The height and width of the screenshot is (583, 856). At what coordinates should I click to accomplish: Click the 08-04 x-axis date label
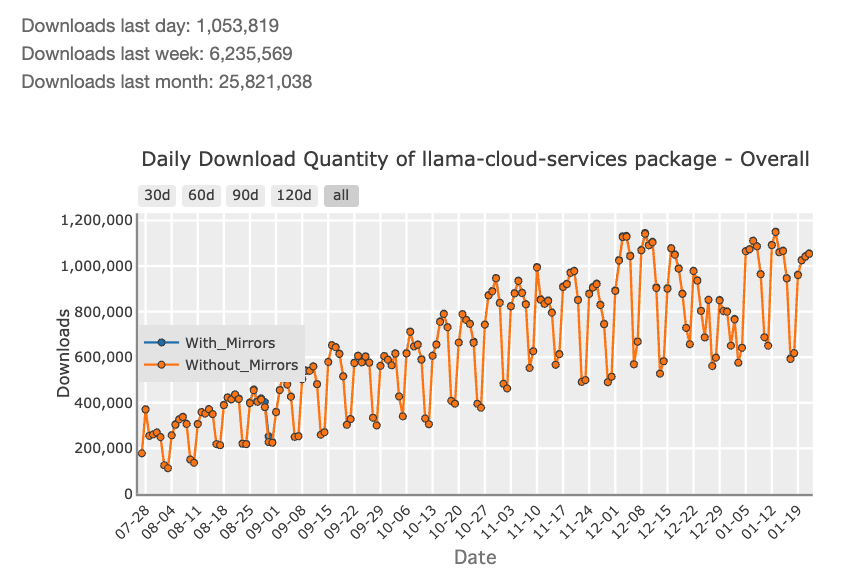[x=158, y=522]
